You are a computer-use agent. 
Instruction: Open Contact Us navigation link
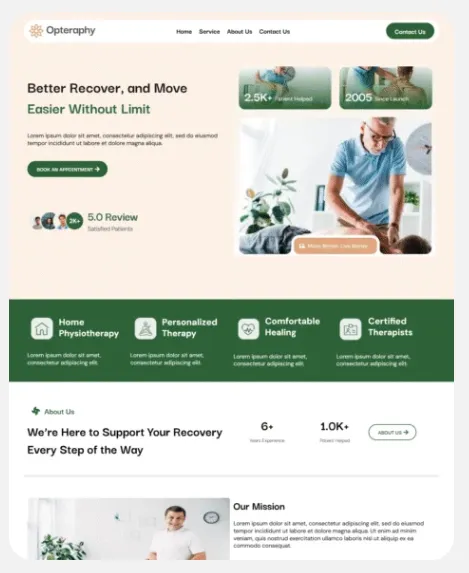[x=275, y=32]
